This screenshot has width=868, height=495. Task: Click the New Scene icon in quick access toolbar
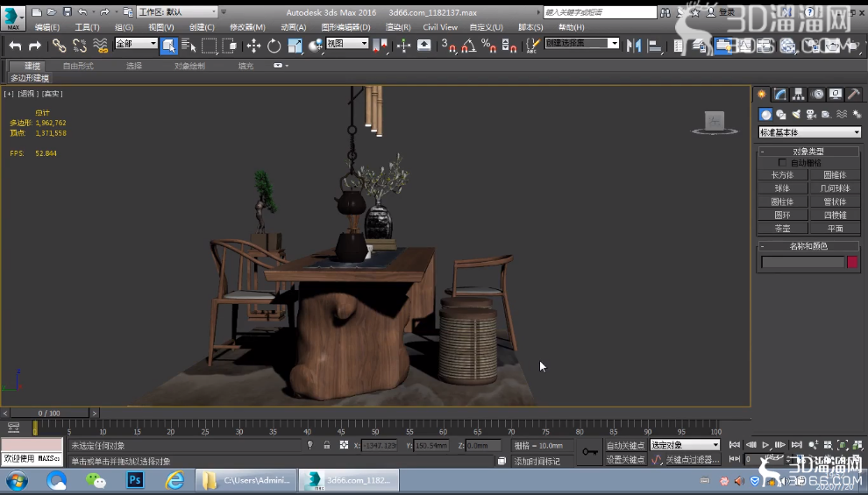click(x=37, y=11)
